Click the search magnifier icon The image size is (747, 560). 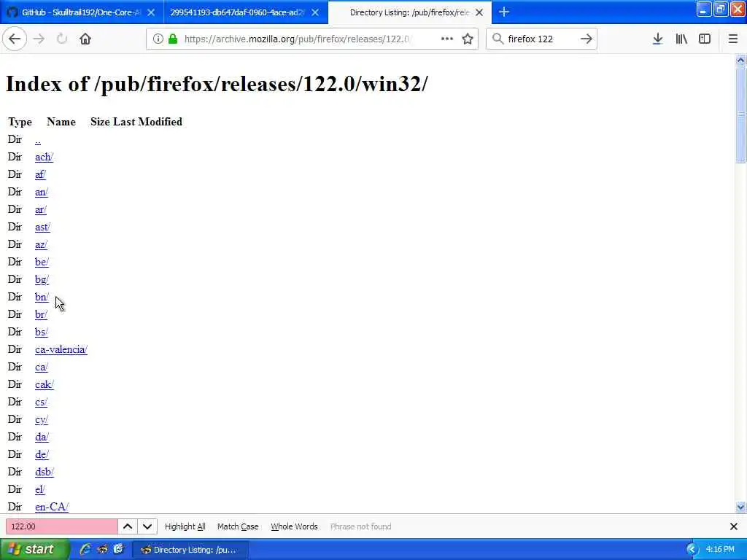click(x=498, y=39)
